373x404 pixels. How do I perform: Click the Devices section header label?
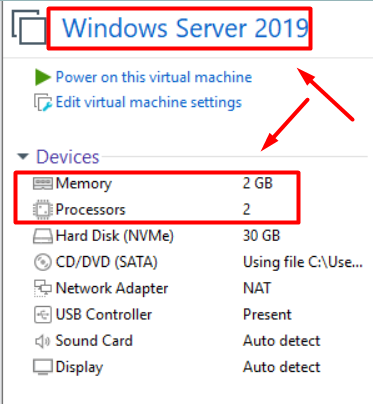(x=68, y=157)
